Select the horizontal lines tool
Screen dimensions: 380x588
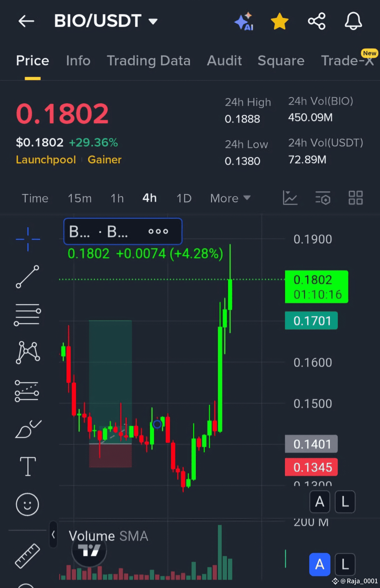[x=27, y=315]
